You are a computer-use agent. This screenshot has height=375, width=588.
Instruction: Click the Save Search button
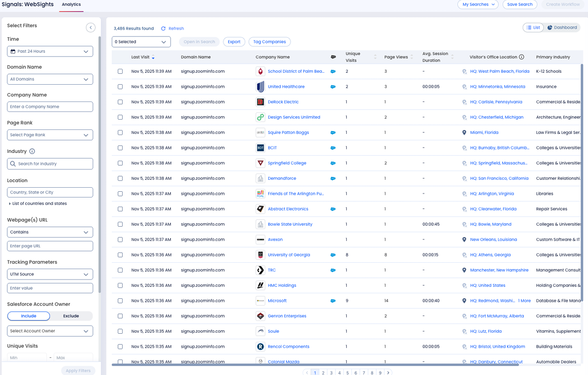[520, 5]
